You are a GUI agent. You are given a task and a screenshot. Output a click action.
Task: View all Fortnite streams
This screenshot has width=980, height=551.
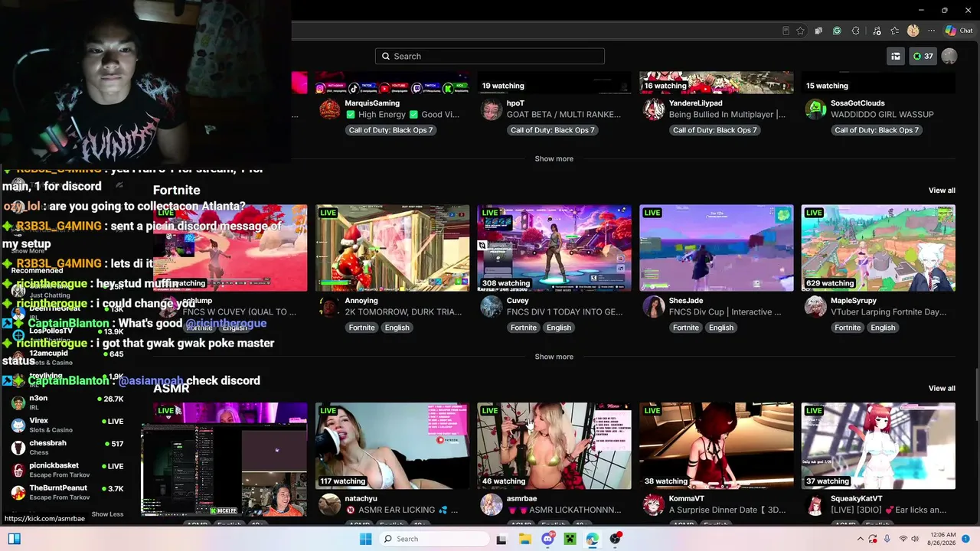point(942,191)
